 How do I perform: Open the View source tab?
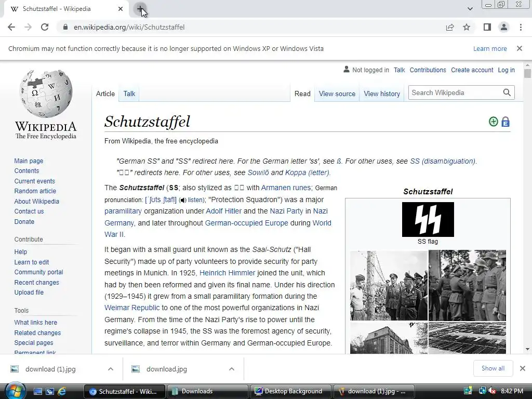pos(337,94)
